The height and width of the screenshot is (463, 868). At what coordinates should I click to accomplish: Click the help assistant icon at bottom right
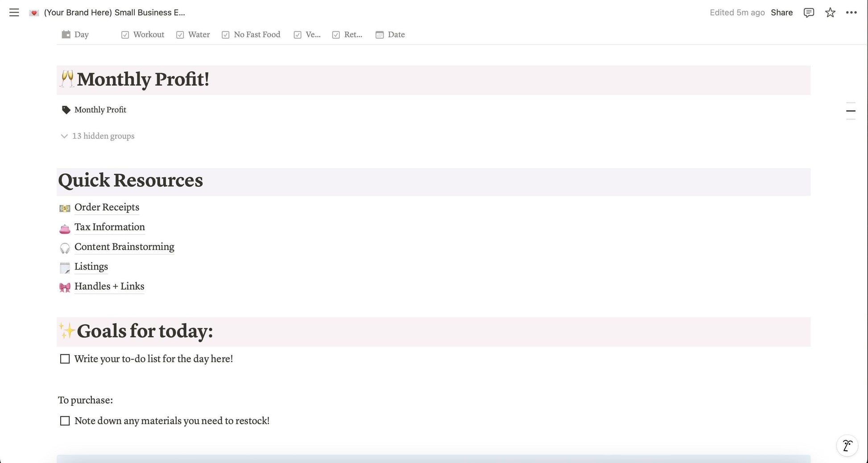(847, 445)
